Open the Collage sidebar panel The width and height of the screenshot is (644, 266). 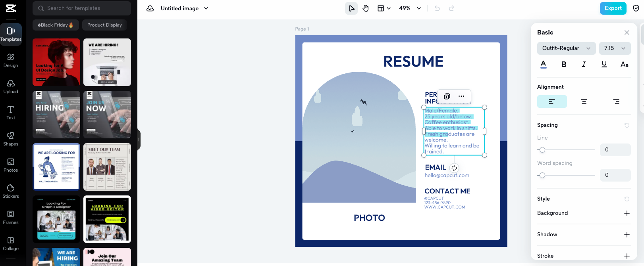[11, 243]
